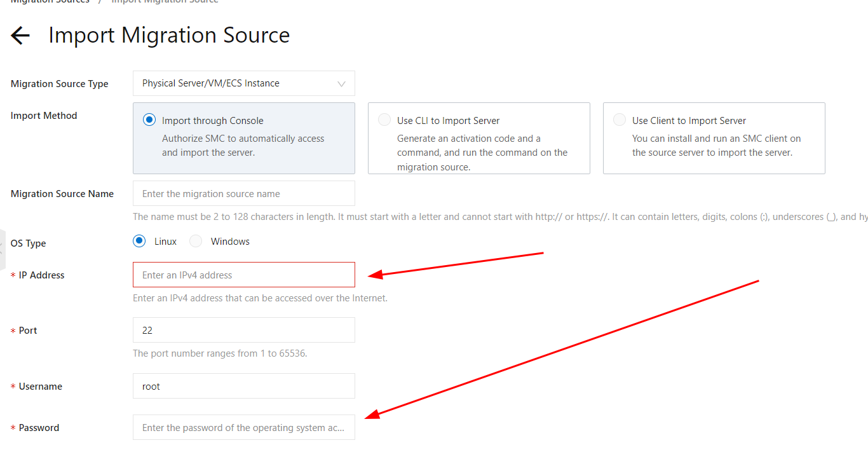Click the Migration Source Name input field
Screen dimensions: 868x459
(x=243, y=194)
